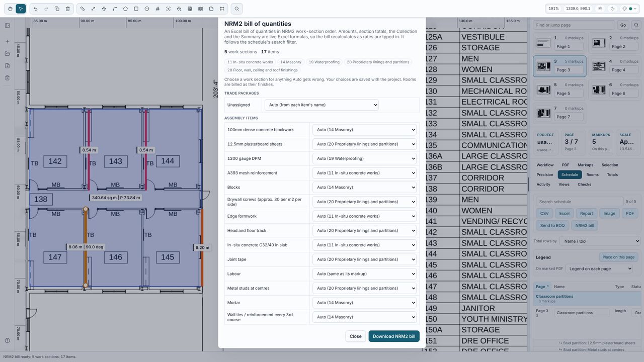Undo the last action
The height and width of the screenshot is (362, 644).
tap(35, 9)
